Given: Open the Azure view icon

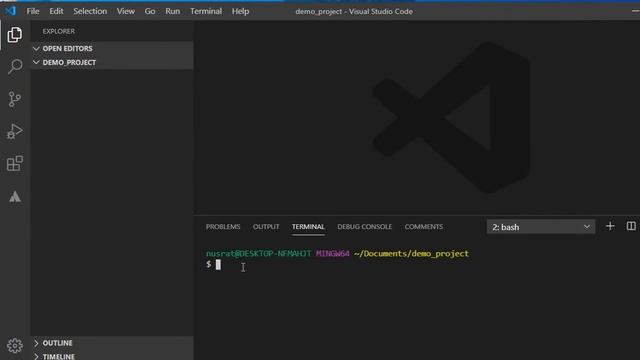Looking at the screenshot, I should [15, 197].
